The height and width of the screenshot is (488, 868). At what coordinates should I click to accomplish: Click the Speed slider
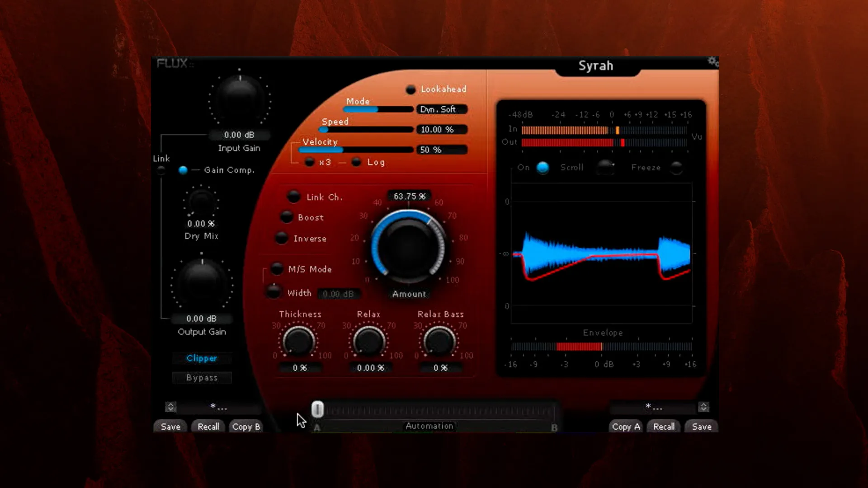[x=366, y=130]
